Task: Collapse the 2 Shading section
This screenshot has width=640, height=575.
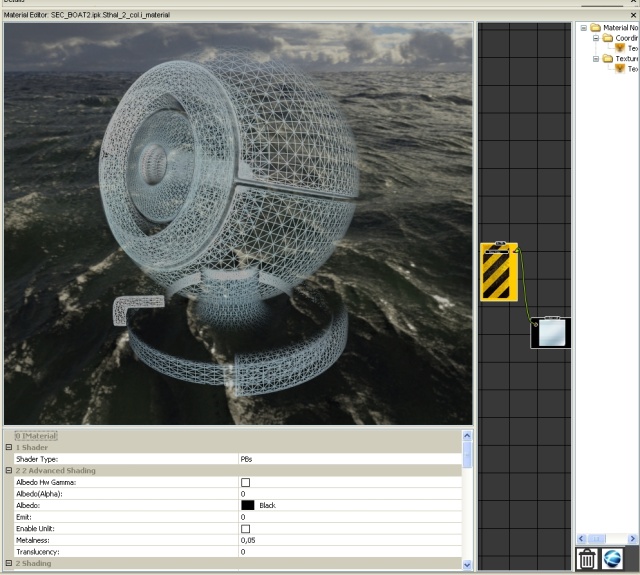Action: coord(9,563)
